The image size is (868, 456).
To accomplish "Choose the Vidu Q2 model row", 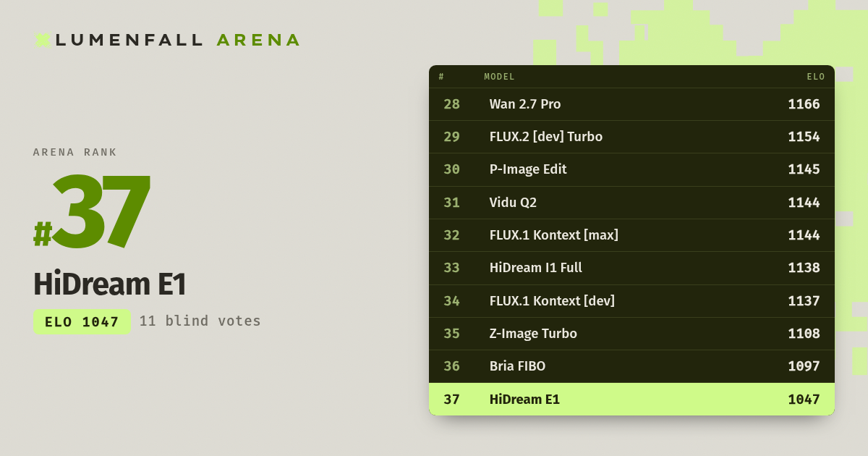I will 631,203.
